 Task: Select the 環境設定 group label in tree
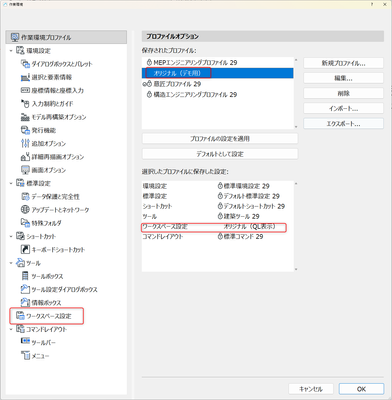[x=38, y=51]
